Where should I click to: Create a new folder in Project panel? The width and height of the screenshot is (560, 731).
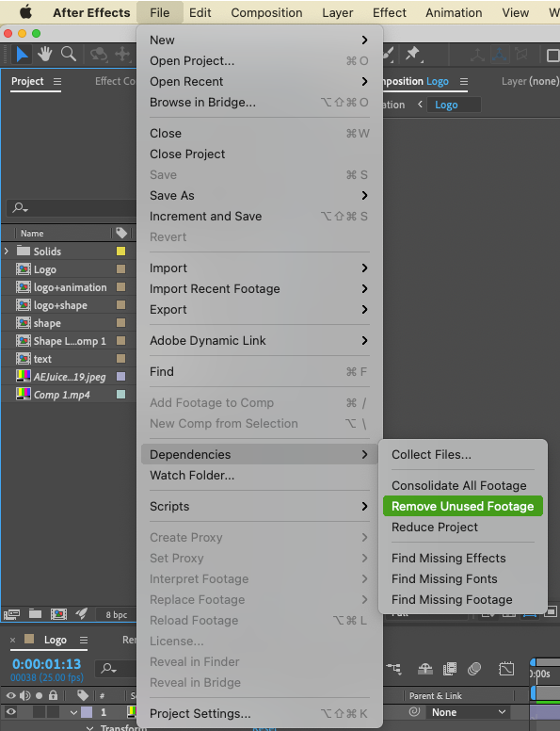[x=36, y=613]
